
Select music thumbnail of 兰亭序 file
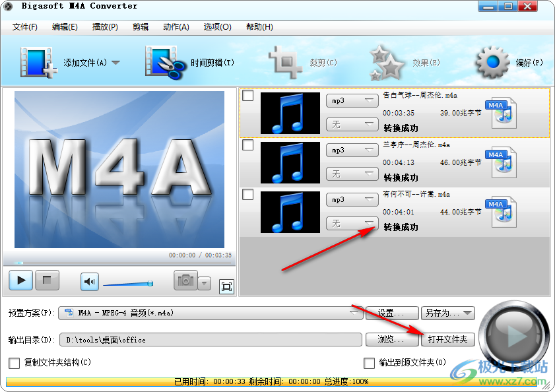pyautogui.click(x=290, y=162)
